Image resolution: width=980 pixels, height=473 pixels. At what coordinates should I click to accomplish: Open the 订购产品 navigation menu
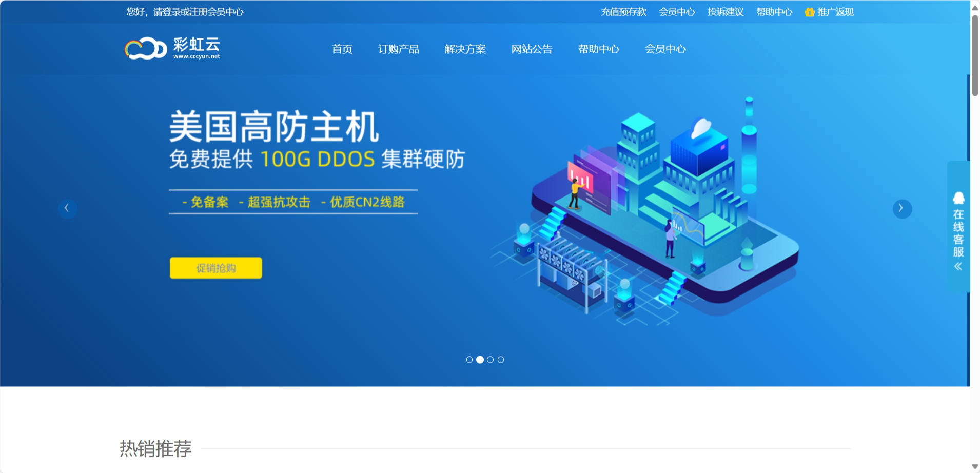click(398, 49)
